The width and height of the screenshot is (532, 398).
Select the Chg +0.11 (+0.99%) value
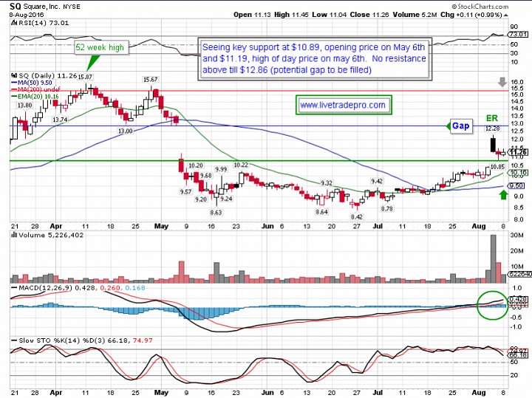pos(471,15)
